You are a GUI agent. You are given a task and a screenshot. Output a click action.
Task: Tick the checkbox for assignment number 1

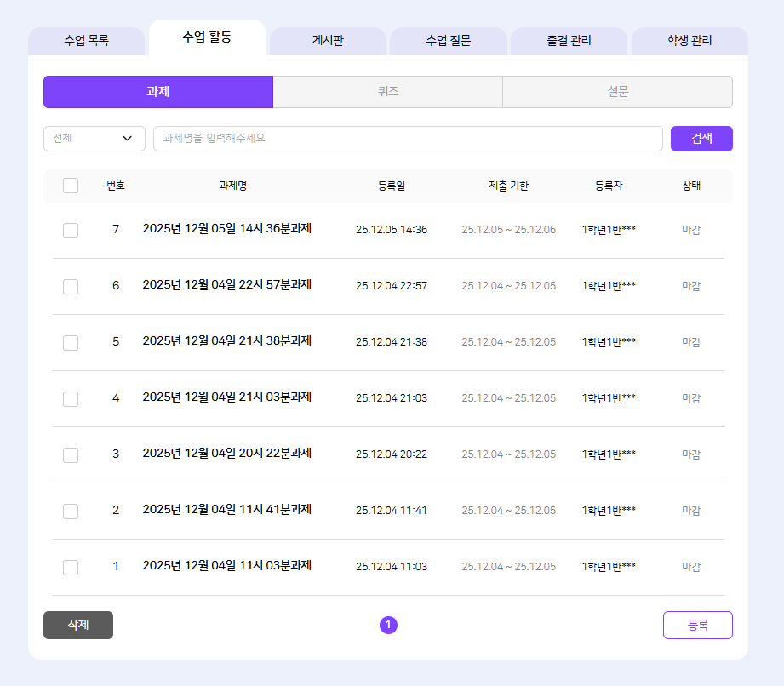tap(71, 567)
